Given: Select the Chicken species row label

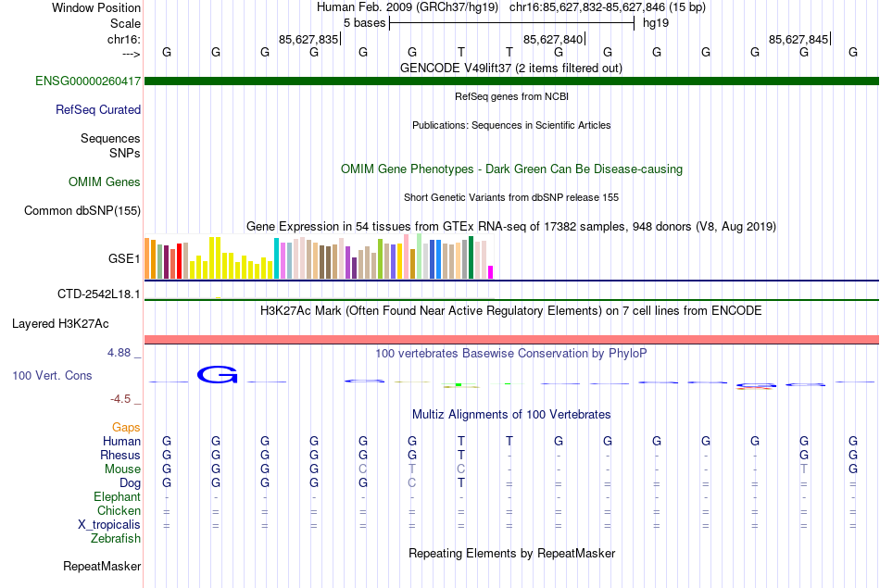Looking at the screenshot, I should point(119,510).
